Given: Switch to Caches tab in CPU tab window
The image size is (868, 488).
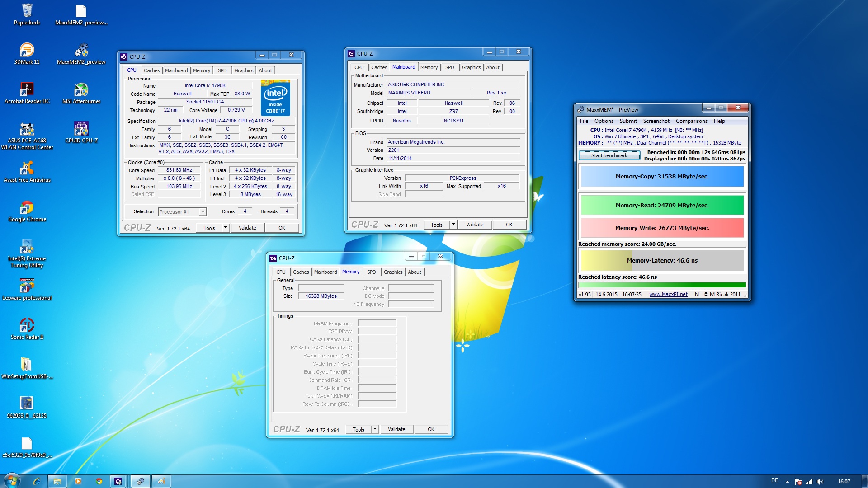Looking at the screenshot, I should pos(152,70).
